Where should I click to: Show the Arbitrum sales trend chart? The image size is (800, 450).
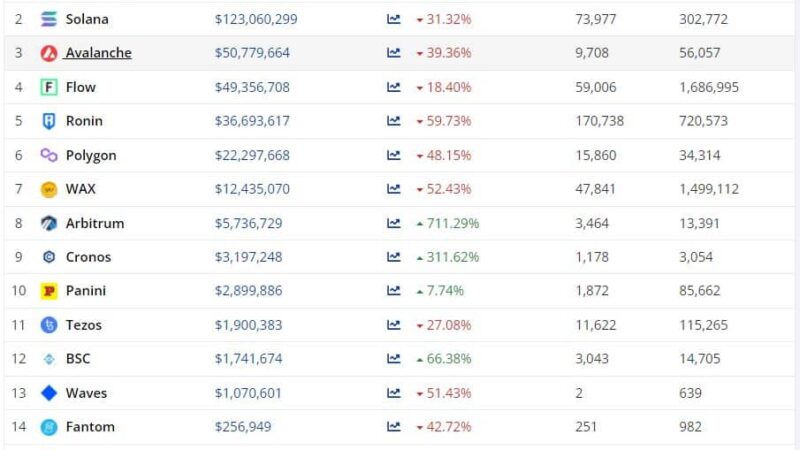pos(394,223)
